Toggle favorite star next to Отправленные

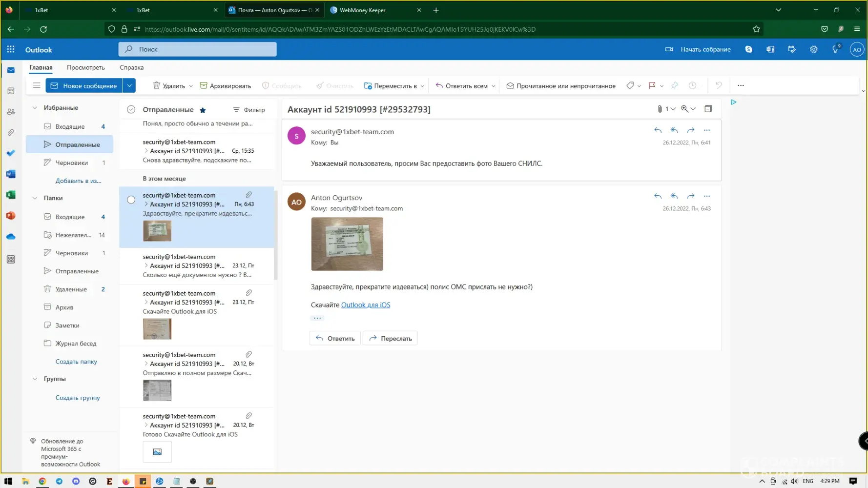203,110
